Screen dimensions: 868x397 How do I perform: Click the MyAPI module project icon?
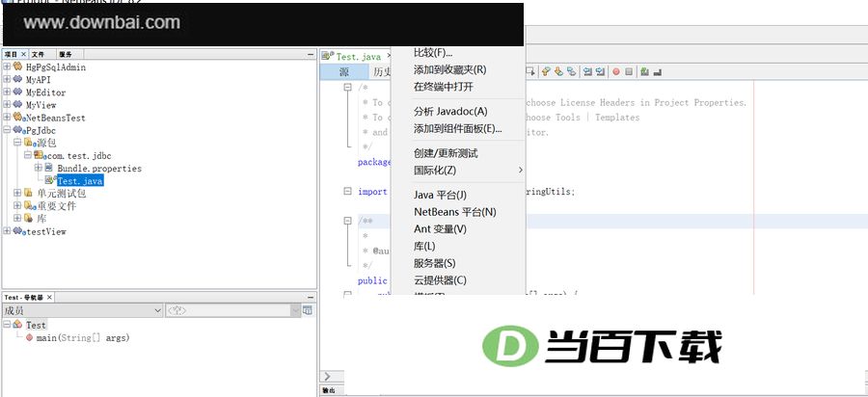tap(17, 79)
